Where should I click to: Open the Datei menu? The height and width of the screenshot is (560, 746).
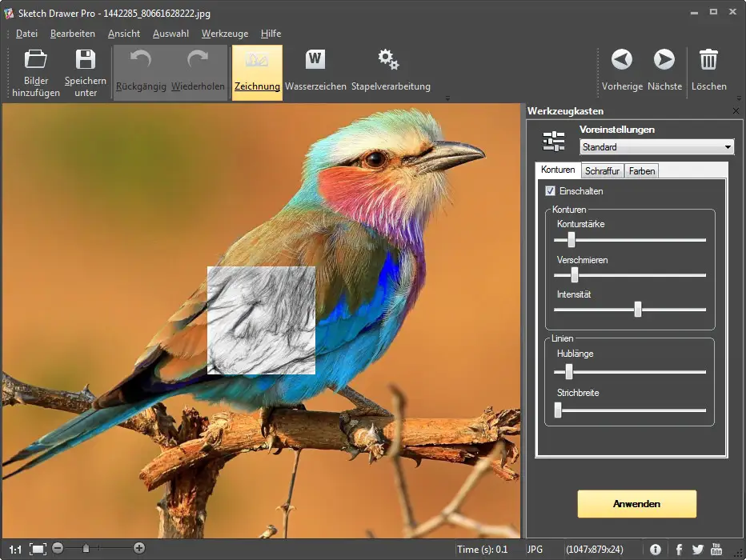26,34
